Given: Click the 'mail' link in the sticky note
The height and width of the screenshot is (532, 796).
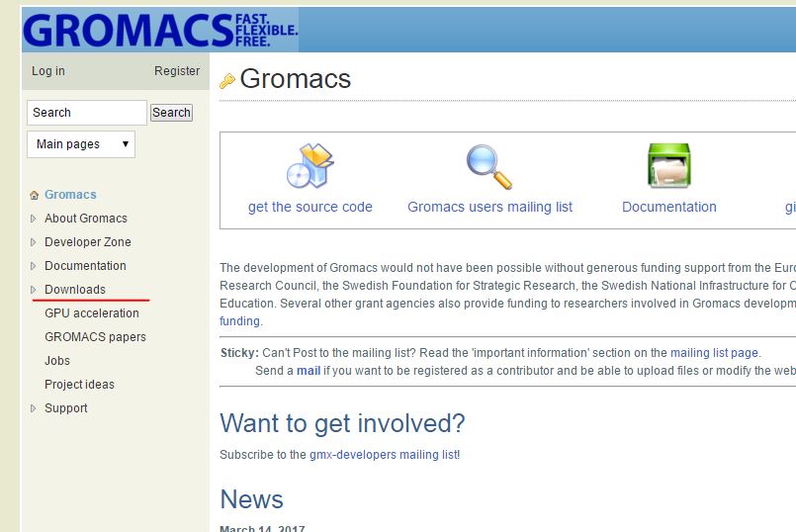Looking at the screenshot, I should [x=309, y=371].
